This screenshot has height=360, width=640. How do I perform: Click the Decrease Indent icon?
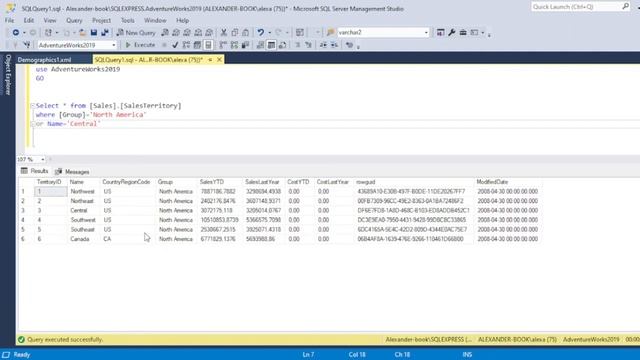tap(323, 45)
